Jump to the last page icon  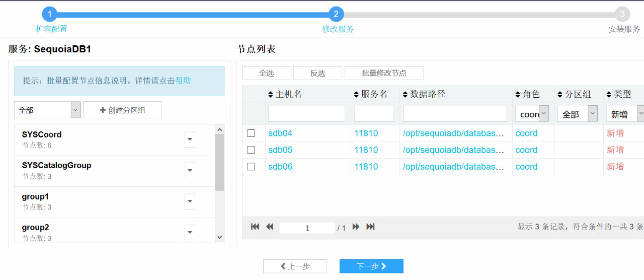point(370,227)
